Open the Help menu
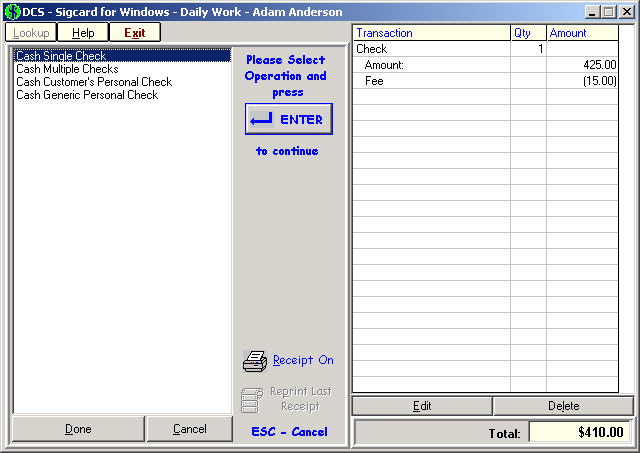The width and height of the screenshot is (640, 453). [83, 33]
